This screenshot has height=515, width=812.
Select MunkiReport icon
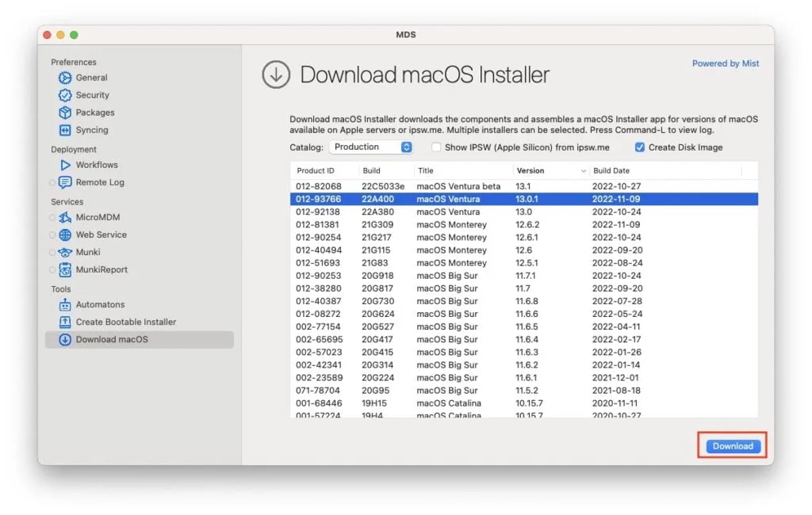65,269
